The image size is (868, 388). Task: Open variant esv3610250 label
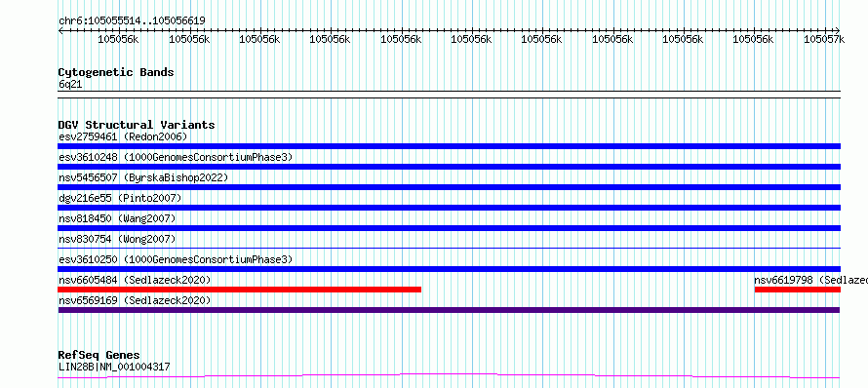[175, 259]
